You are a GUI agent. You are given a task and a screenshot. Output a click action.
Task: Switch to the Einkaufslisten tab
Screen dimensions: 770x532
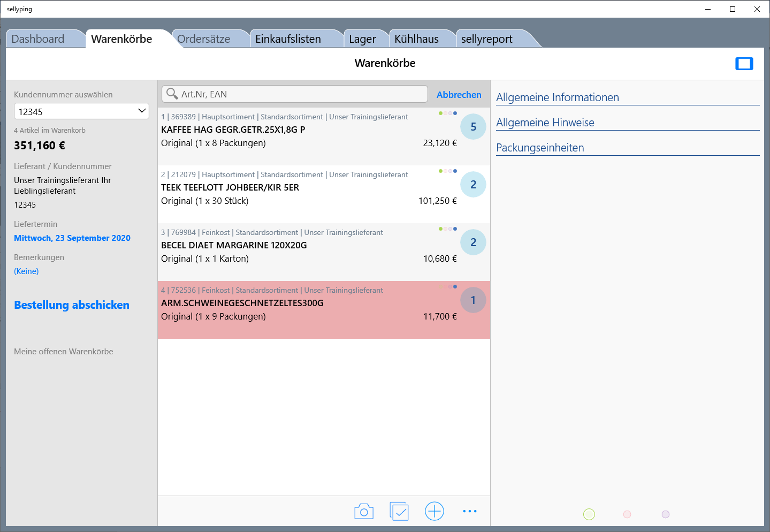tap(288, 39)
